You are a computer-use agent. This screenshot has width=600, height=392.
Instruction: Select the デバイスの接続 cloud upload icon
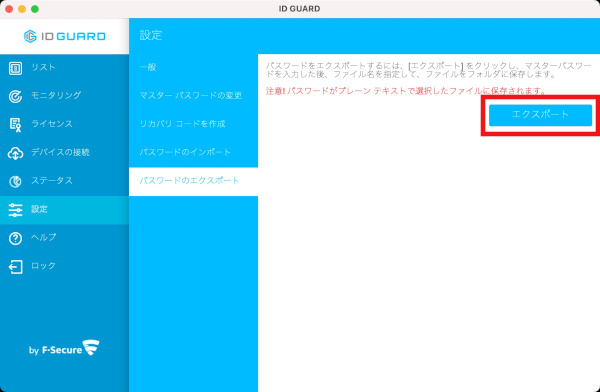(x=15, y=153)
